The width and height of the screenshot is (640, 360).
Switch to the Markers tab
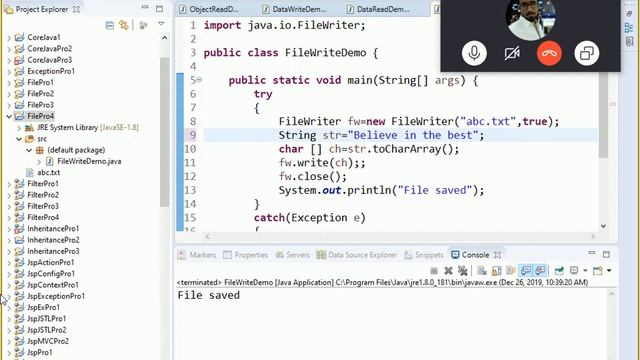(x=197, y=255)
